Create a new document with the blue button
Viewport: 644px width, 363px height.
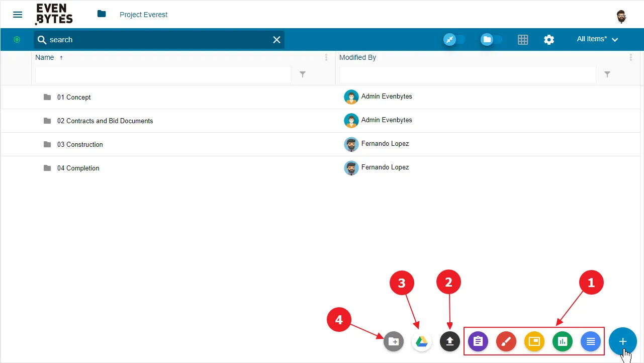591,342
